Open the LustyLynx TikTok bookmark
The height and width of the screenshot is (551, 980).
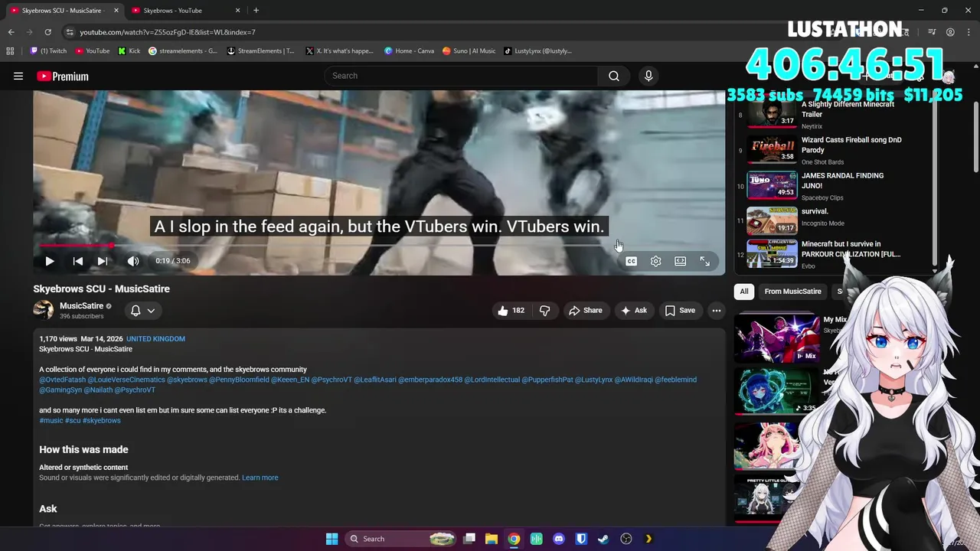[x=537, y=51]
